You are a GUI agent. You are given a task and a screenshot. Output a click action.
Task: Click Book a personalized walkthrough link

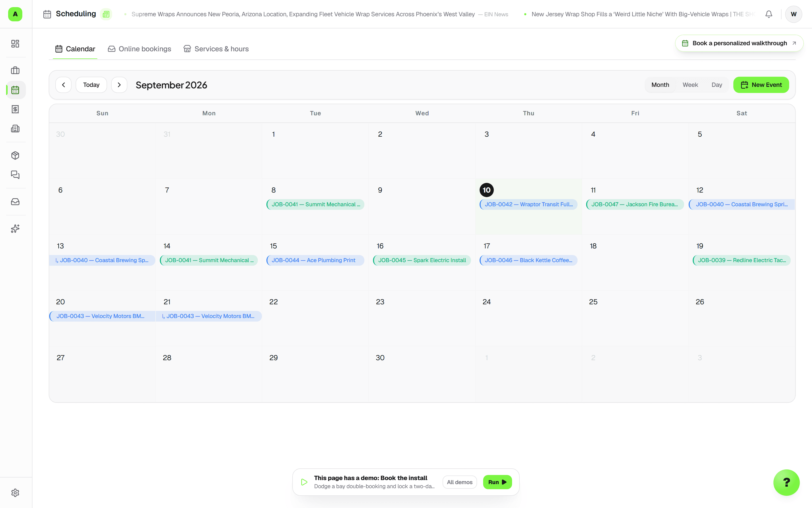click(x=739, y=43)
